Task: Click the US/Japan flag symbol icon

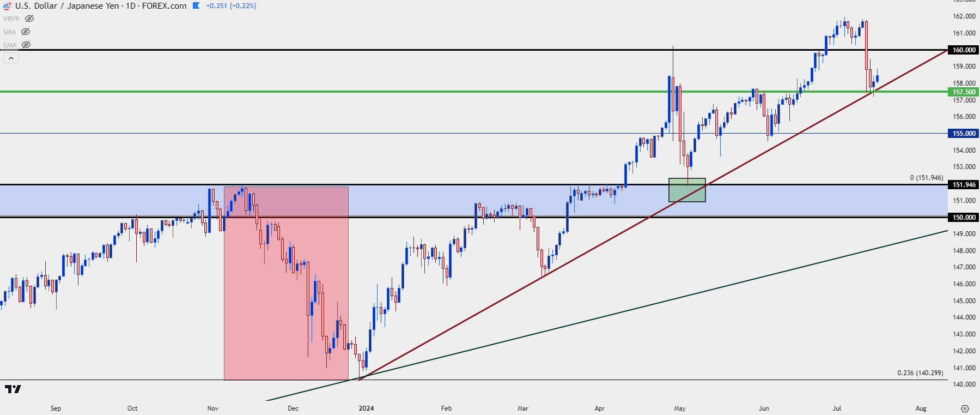Action: (7, 6)
